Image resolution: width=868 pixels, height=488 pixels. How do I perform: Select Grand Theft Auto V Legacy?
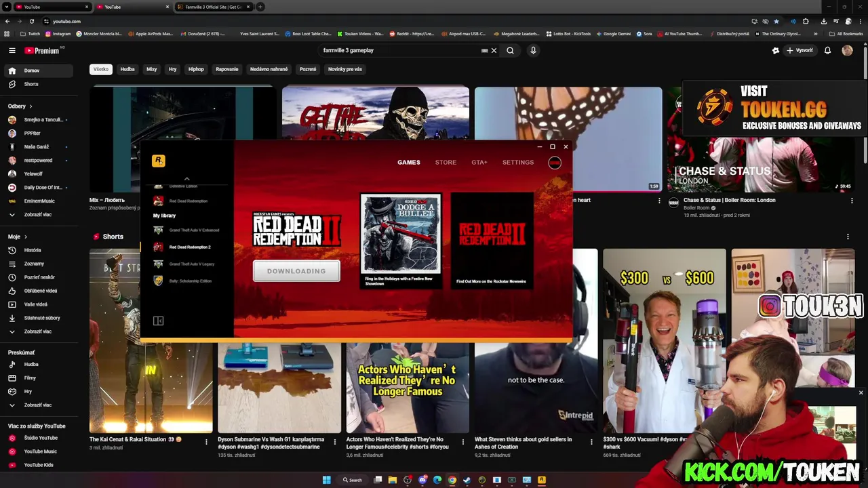tap(183, 264)
